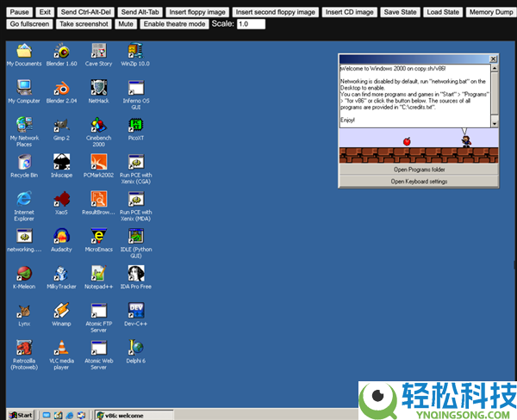The width and height of the screenshot is (517, 420).
Task: Click the Open Programs folder button
Action: pyautogui.click(x=418, y=170)
